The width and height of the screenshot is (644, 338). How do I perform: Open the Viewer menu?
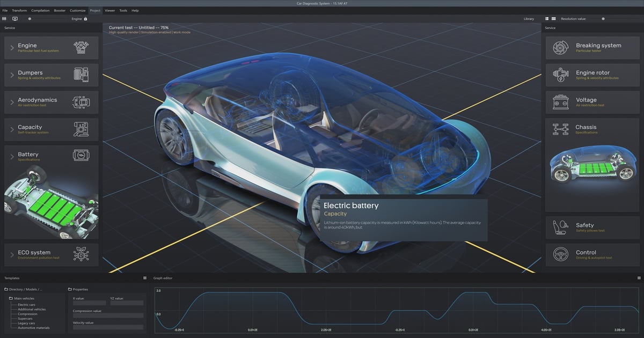[x=110, y=10]
